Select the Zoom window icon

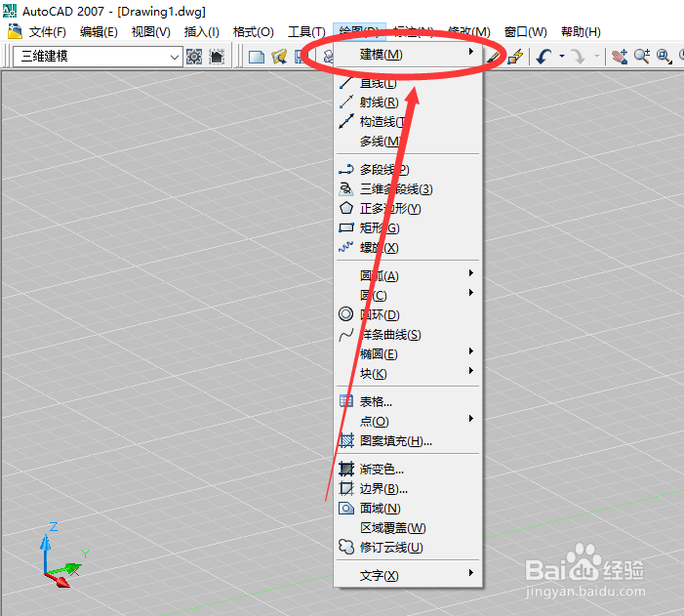click(x=664, y=57)
